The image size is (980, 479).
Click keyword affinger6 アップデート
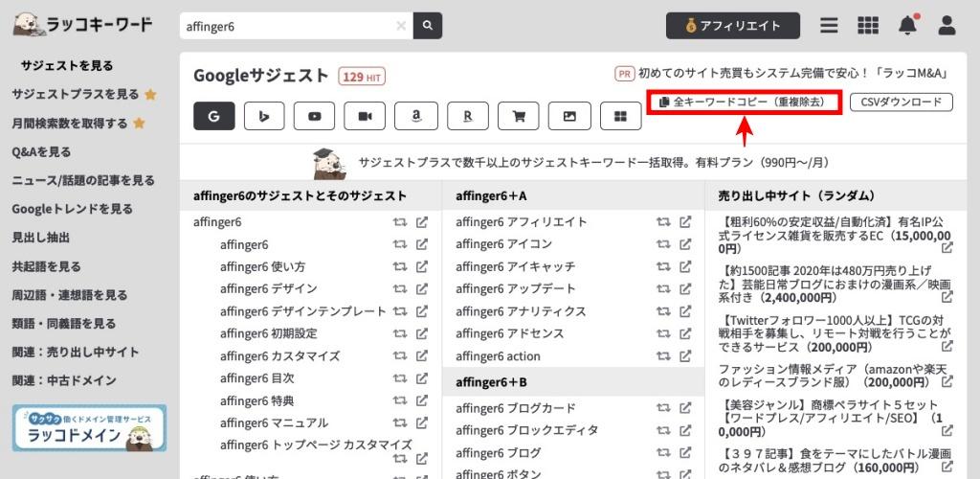pyautogui.click(x=516, y=289)
